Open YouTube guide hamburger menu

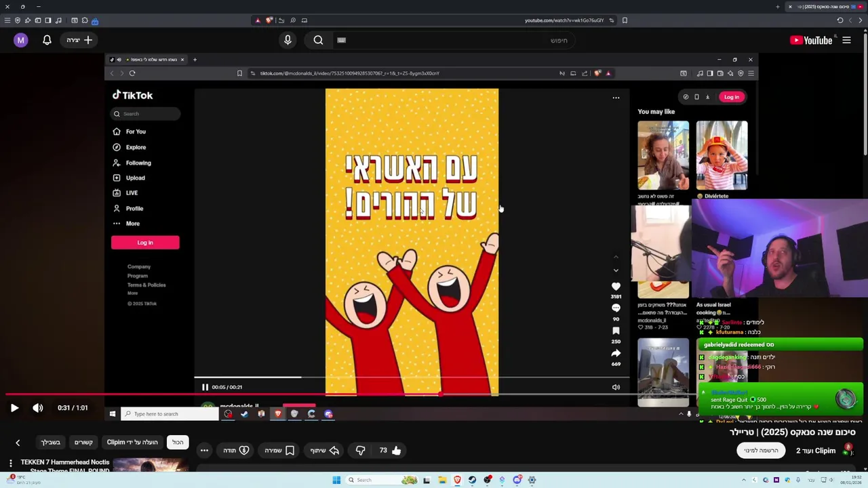click(x=846, y=40)
